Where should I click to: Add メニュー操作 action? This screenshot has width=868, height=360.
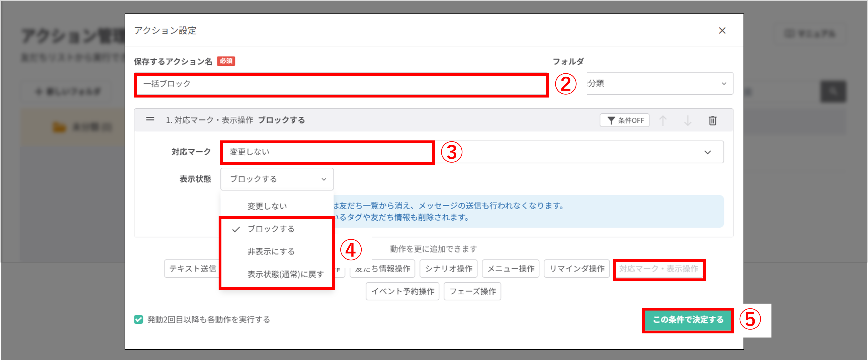point(510,269)
